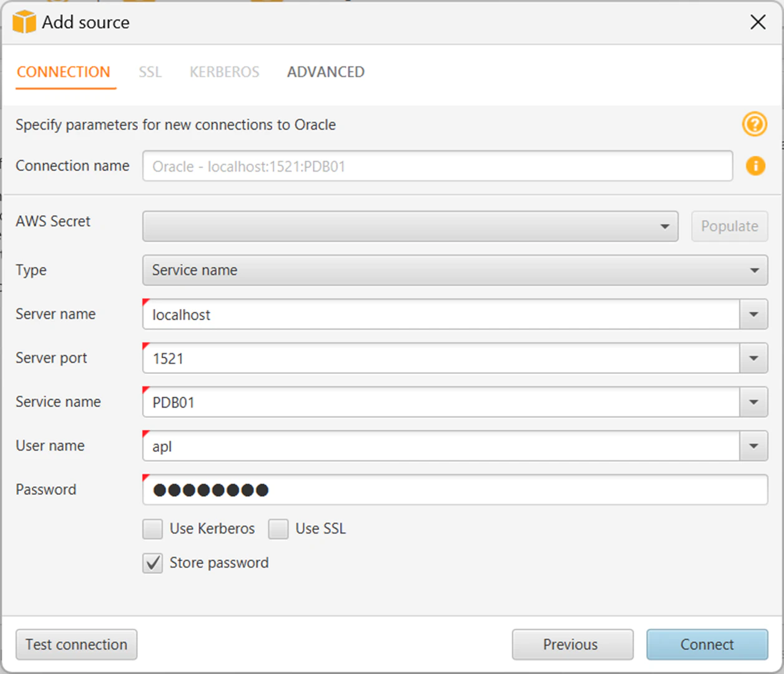
Task: Click the Server port field containing 1521
Action: point(441,358)
